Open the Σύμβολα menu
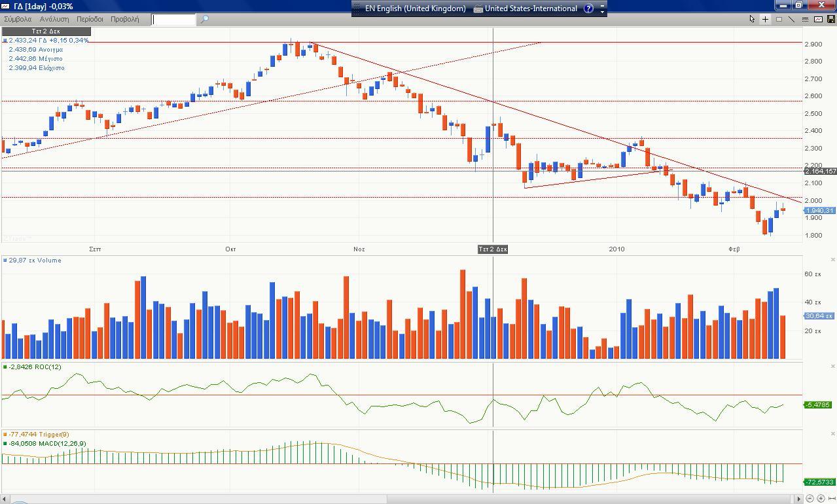The image size is (837, 504). [x=18, y=19]
